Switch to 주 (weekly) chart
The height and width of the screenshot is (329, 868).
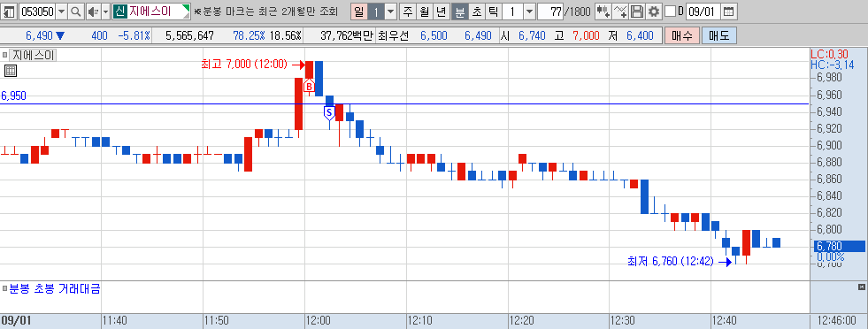[x=408, y=11]
